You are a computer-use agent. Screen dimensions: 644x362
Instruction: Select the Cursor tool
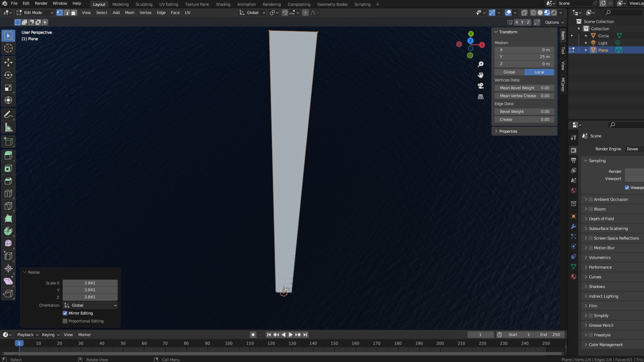click(8, 48)
